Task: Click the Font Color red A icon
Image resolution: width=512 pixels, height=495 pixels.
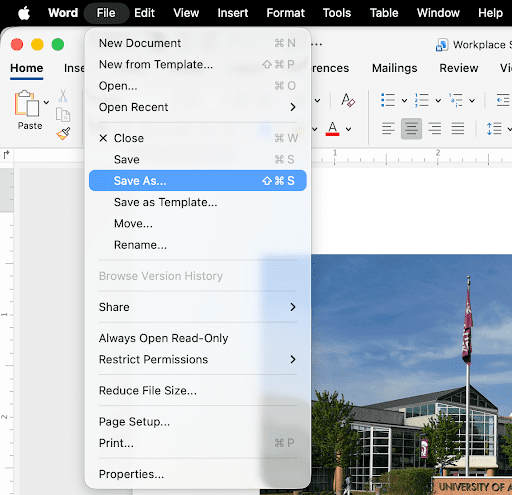Action: tap(332, 129)
